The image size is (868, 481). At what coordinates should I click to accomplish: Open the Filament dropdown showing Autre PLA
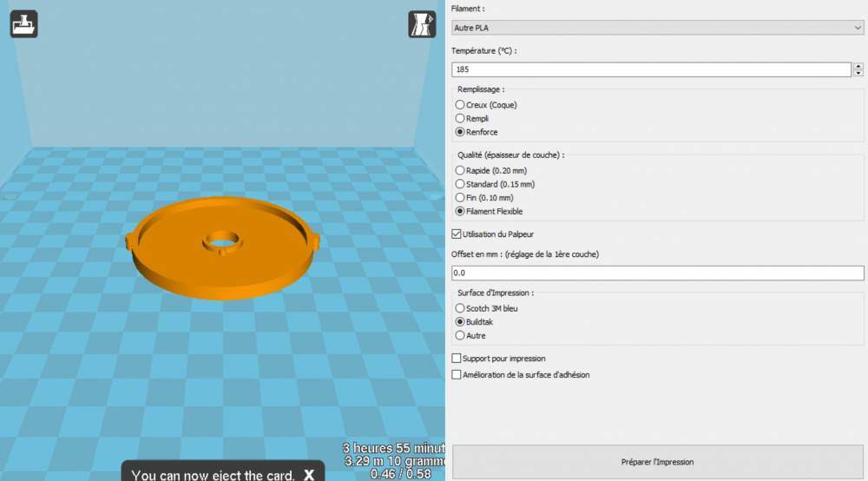(x=657, y=28)
